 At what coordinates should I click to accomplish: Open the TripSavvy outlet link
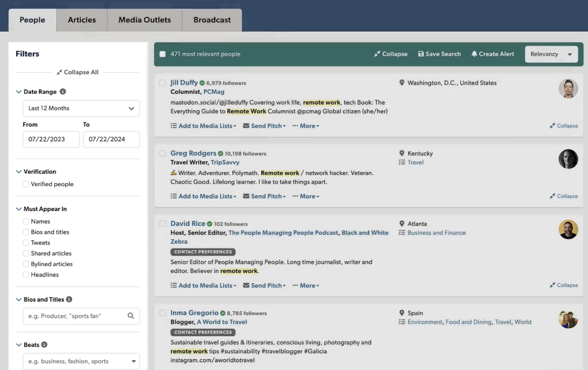pyautogui.click(x=225, y=162)
